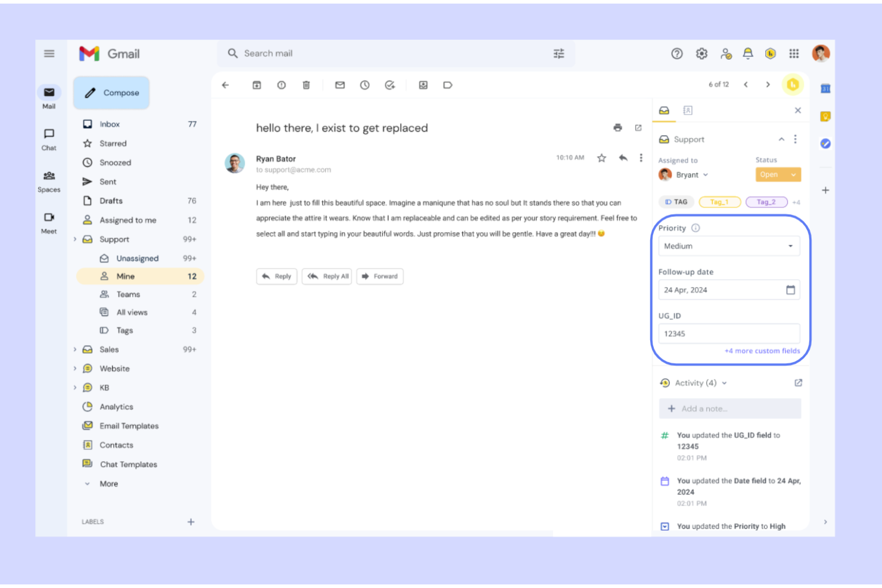Open the Priority dropdown showing Medium
This screenshot has height=588, width=882.
pos(729,245)
